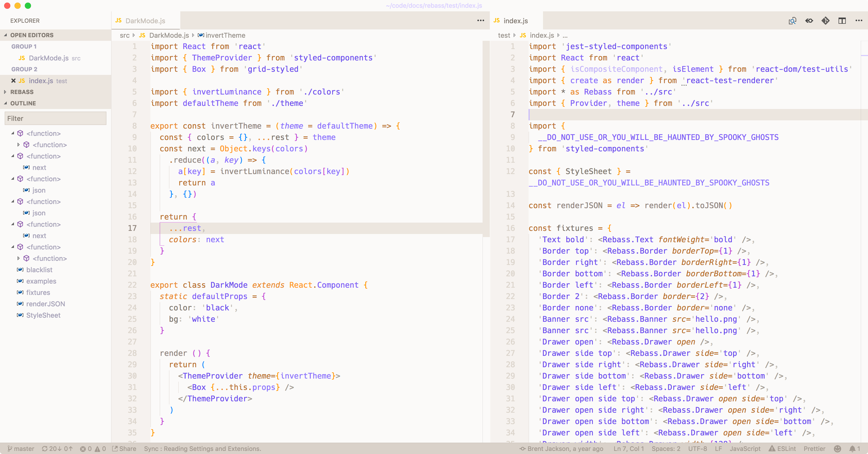Switch to the DarkMode.js editor tab
The image size is (868, 454).
[x=145, y=21]
